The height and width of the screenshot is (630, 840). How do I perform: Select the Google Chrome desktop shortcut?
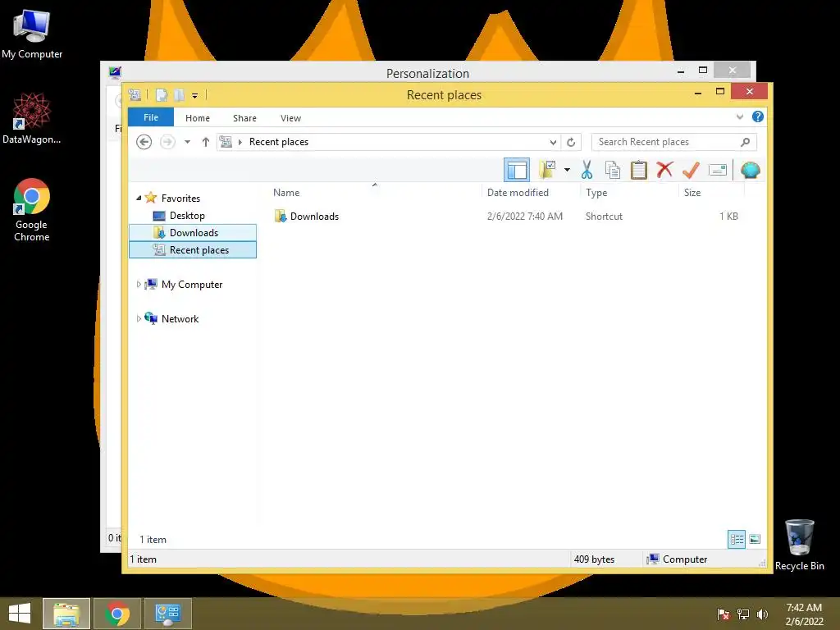click(32, 209)
